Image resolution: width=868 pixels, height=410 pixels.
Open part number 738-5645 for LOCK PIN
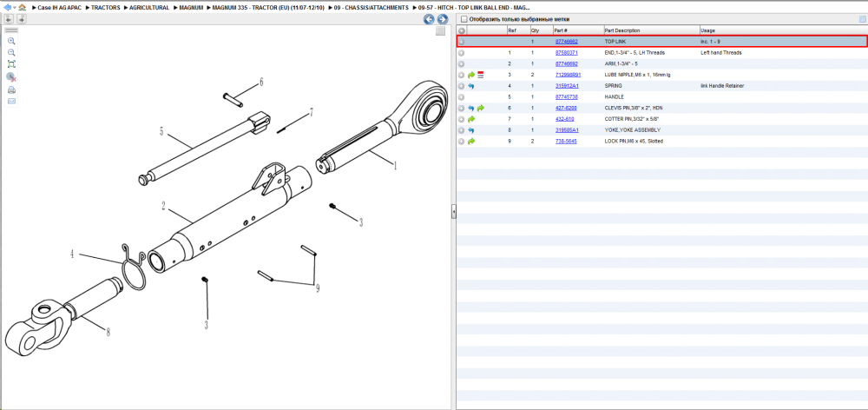tap(566, 142)
